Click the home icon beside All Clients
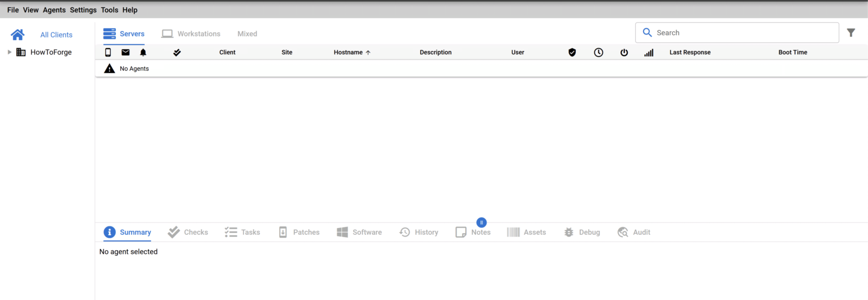The image size is (868, 300). pos(18,35)
